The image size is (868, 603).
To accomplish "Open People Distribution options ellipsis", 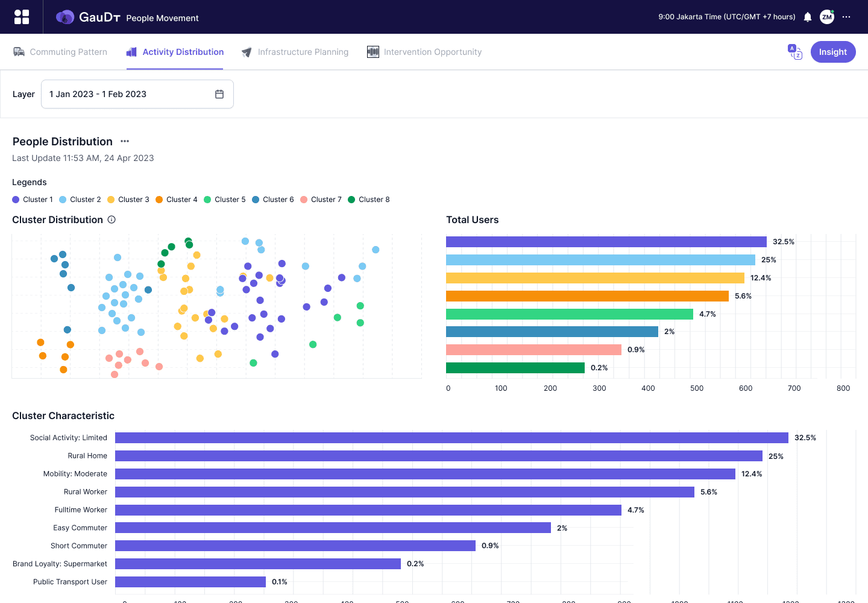I will tap(125, 141).
